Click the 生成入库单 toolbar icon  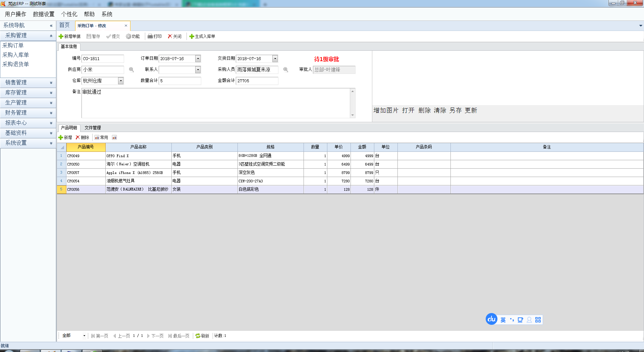pyautogui.click(x=192, y=36)
